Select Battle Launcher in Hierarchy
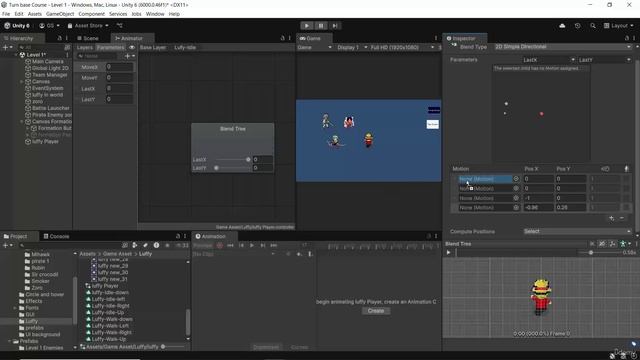Screen dimensions: 640x360 click(51, 108)
